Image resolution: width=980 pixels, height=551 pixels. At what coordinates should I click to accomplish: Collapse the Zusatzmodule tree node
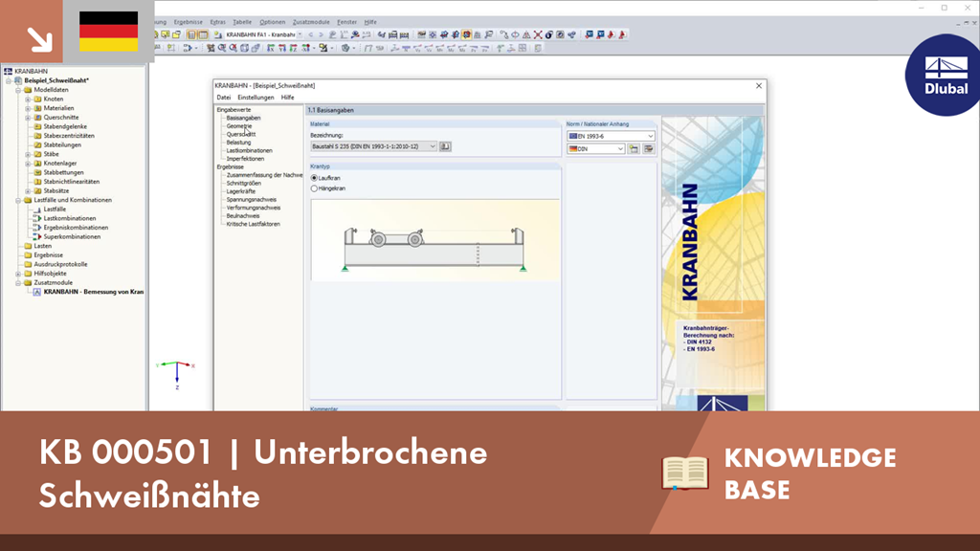coord(18,283)
